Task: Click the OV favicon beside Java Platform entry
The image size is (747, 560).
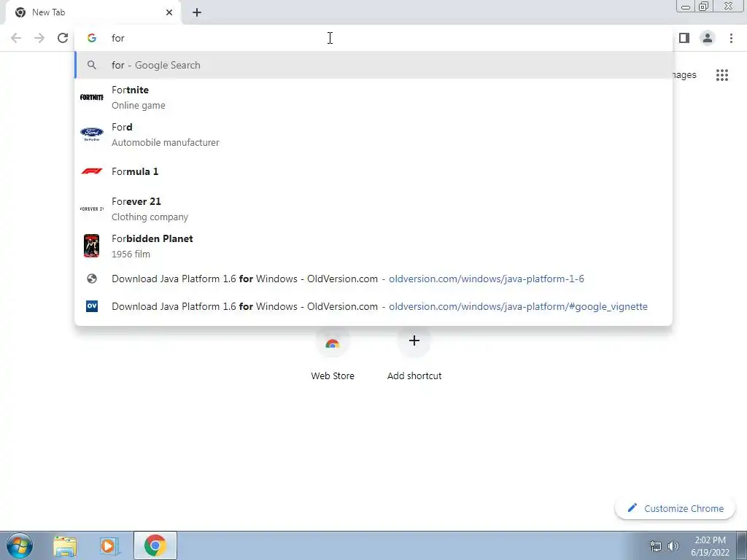Action: 92,306
